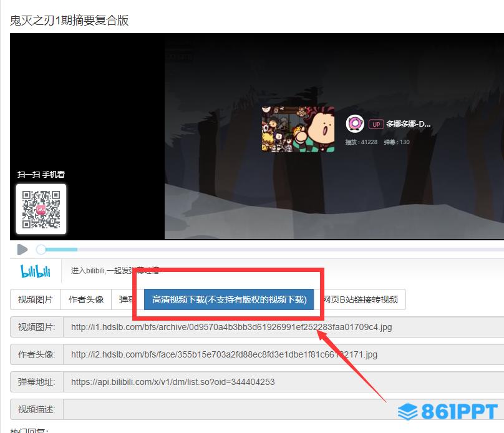Click the video progress bar track
The width and height of the screenshot is (504, 433).
pyautogui.click(x=273, y=250)
